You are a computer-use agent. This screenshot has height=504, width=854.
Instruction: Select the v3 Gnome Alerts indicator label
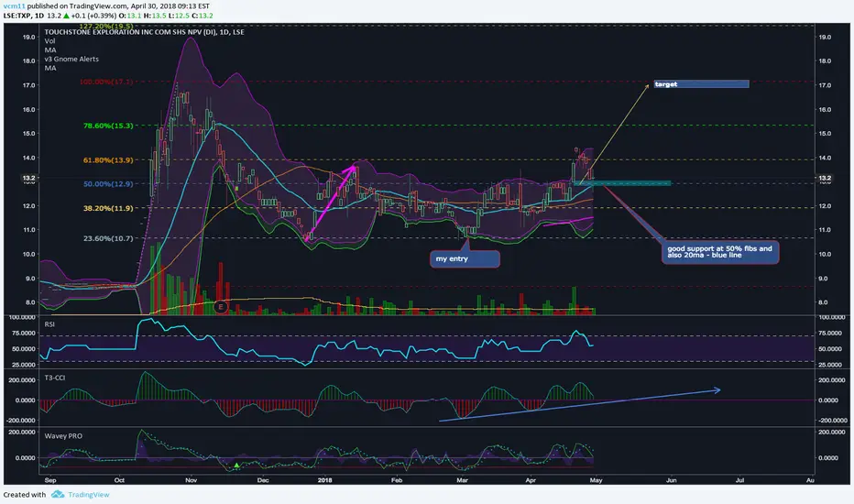[71, 59]
